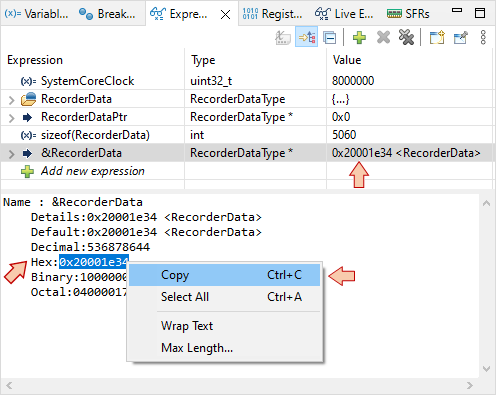
Task: Expand the &RecorderData pointer row
Action: [x=11, y=154]
